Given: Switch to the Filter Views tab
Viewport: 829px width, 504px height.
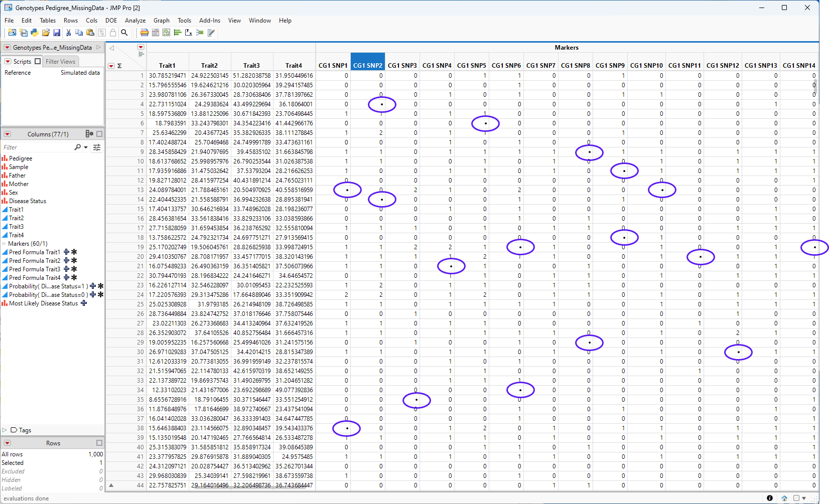Looking at the screenshot, I should point(60,61).
